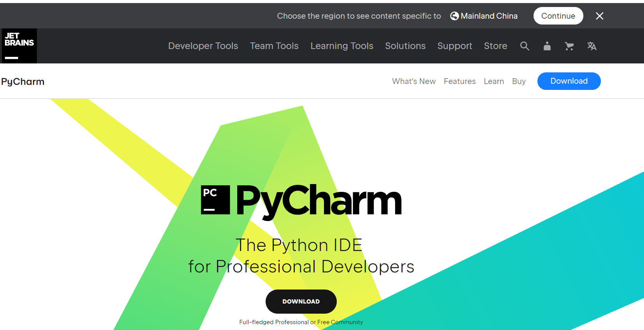Click 'for Professional Developers' headline line

pyautogui.click(x=301, y=267)
